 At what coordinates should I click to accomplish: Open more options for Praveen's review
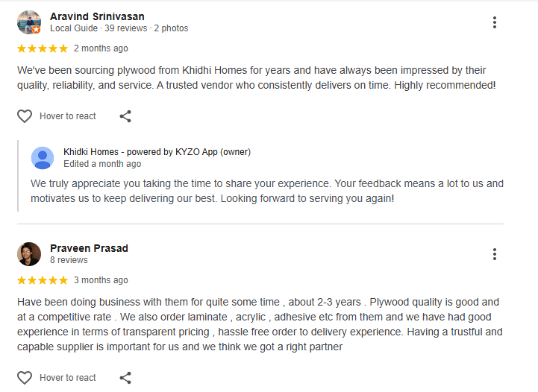494,254
